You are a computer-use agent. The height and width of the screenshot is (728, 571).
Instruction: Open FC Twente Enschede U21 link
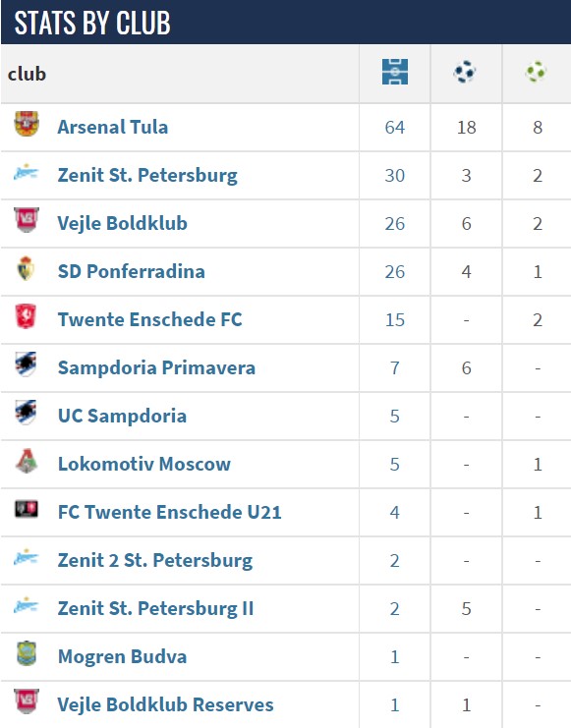click(x=170, y=512)
